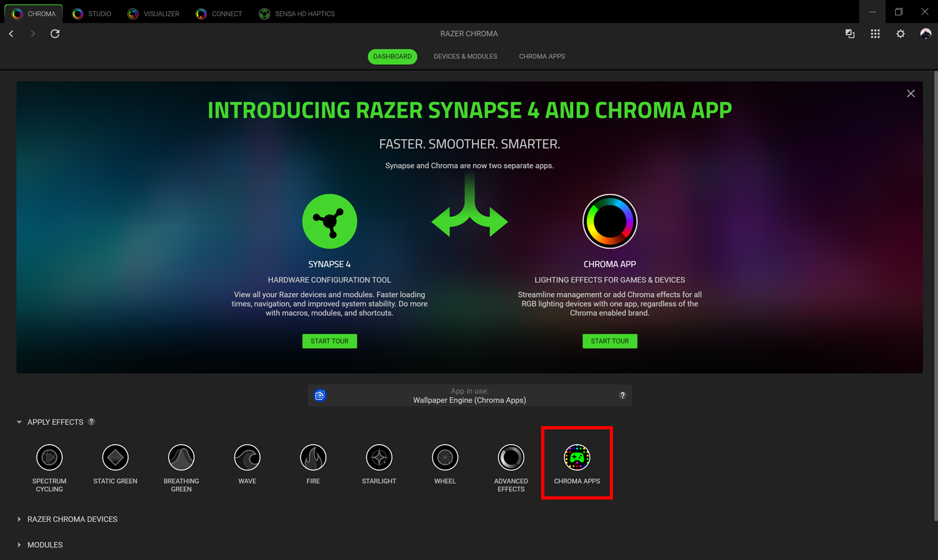This screenshot has height=560, width=938.
Task: Start tour for Chroma App
Action: [610, 341]
